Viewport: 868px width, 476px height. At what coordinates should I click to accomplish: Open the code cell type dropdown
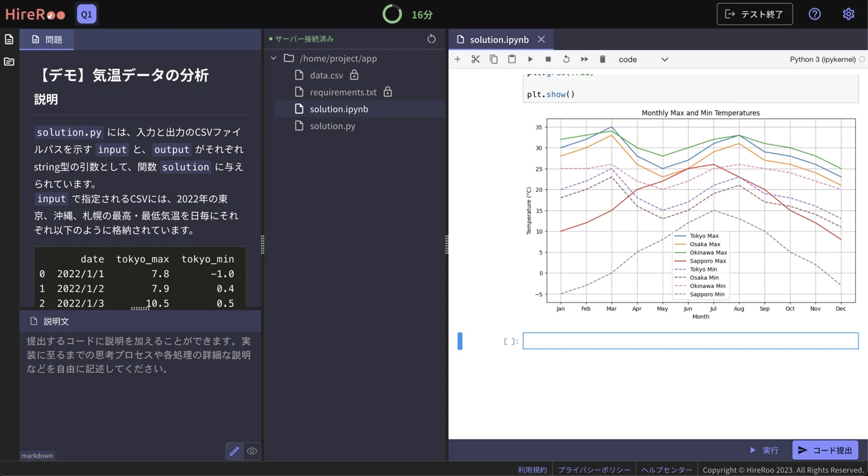643,59
